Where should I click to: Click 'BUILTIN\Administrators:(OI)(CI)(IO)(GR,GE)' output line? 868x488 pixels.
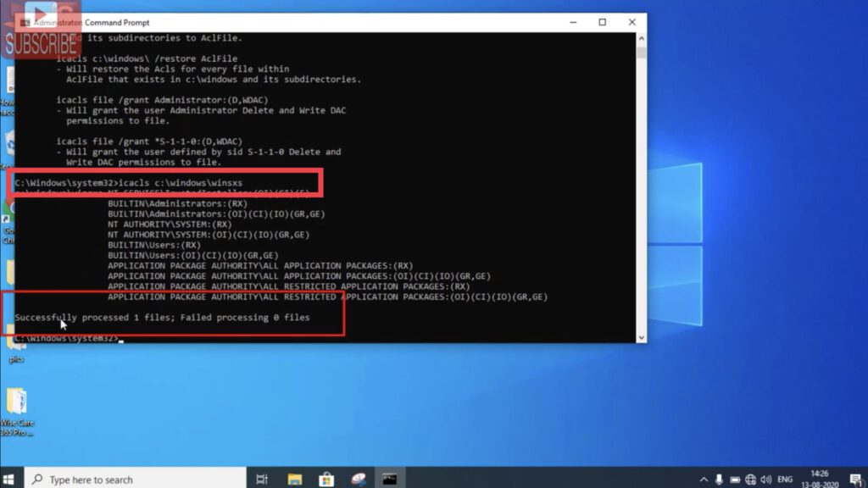pyautogui.click(x=216, y=214)
